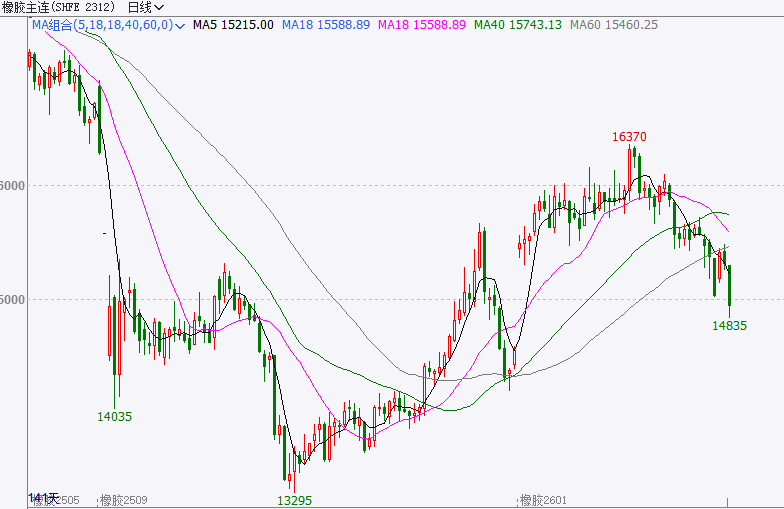
Task: Click the candlestick under the 16370 peak
Action: pyautogui.click(x=632, y=165)
